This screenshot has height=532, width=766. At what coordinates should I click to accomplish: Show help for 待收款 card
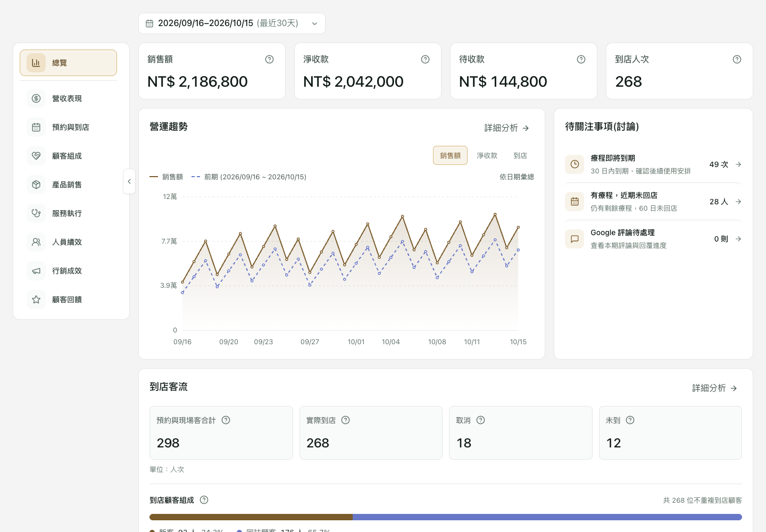pyautogui.click(x=581, y=60)
